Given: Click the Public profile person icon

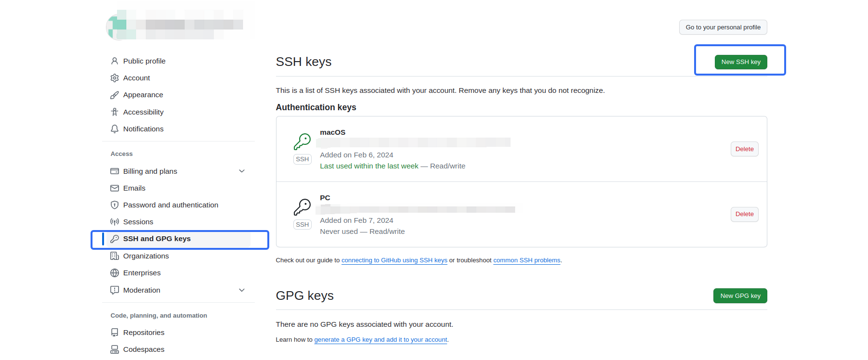Looking at the screenshot, I should pyautogui.click(x=114, y=61).
